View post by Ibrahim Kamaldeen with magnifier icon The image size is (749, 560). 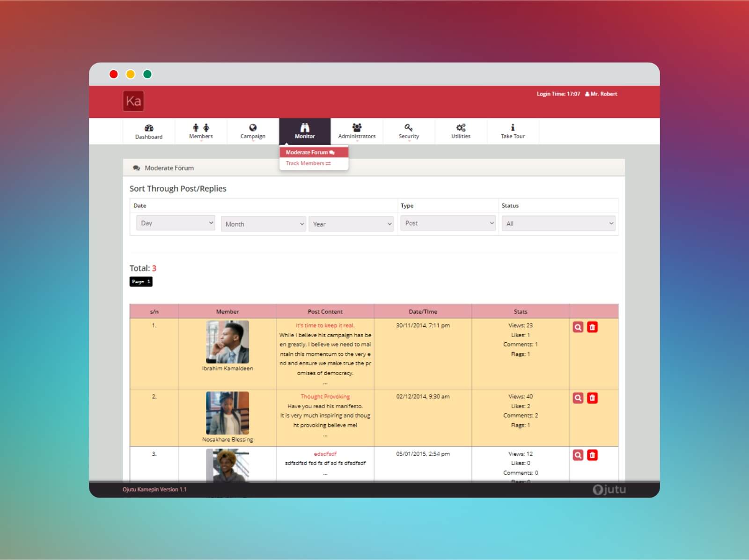tap(578, 327)
